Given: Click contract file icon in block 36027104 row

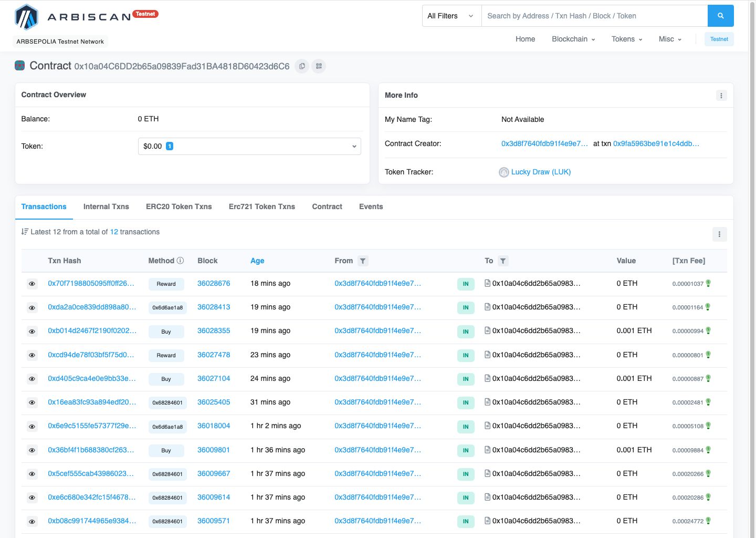Looking at the screenshot, I should click(x=487, y=378).
